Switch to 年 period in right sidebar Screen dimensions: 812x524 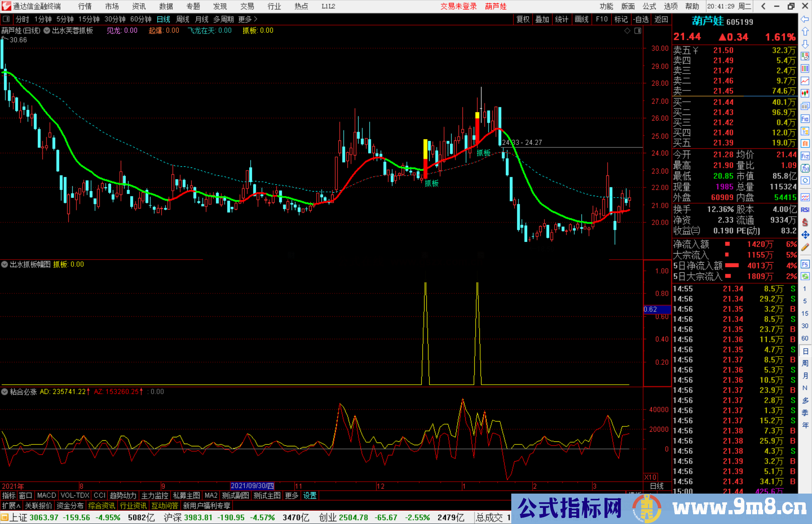(805, 425)
